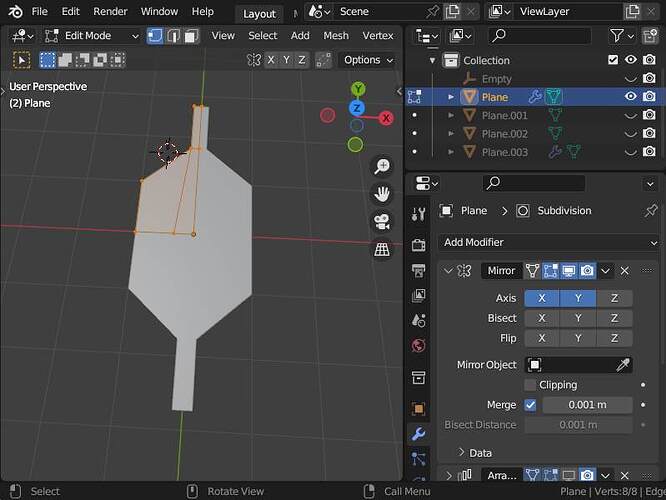Switch perspective/orthographic grid icon

[x=382, y=250]
